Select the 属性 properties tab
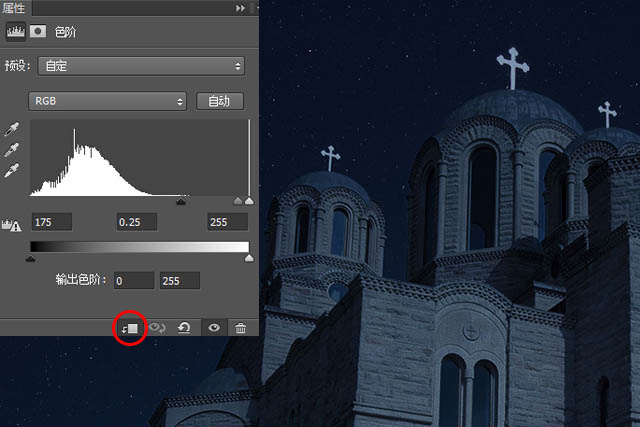 pos(16,7)
